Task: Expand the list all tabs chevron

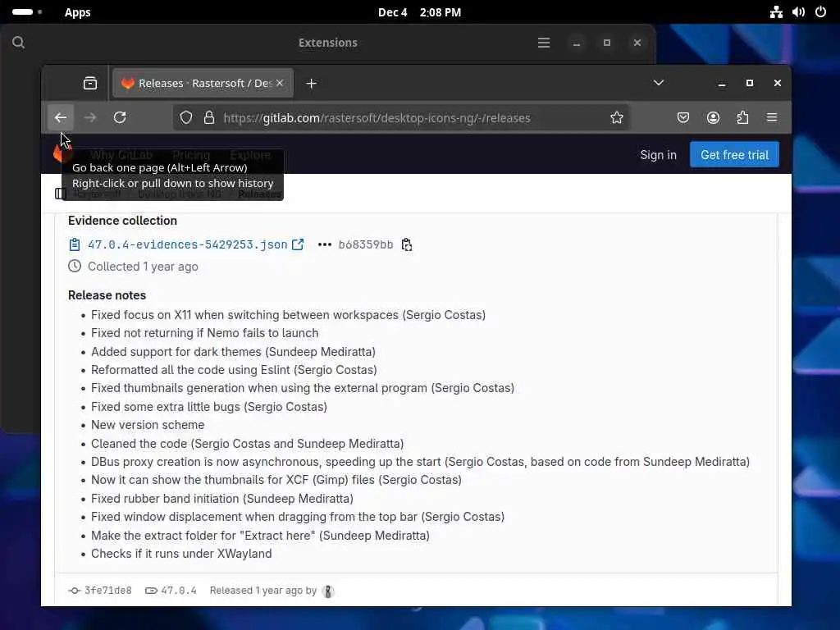Action: click(659, 83)
